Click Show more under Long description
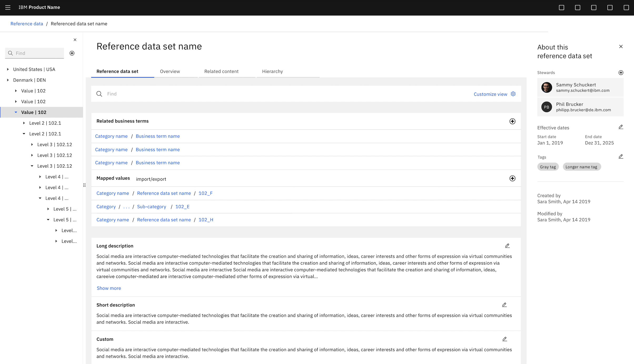The image size is (634, 364). [x=109, y=288]
